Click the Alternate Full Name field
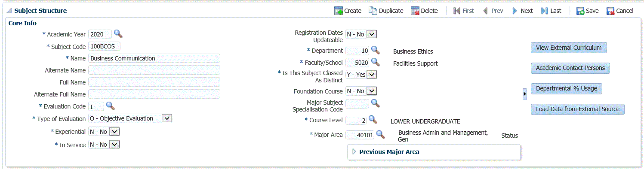Screen dimensions: 644x169 pyautogui.click(x=154, y=94)
